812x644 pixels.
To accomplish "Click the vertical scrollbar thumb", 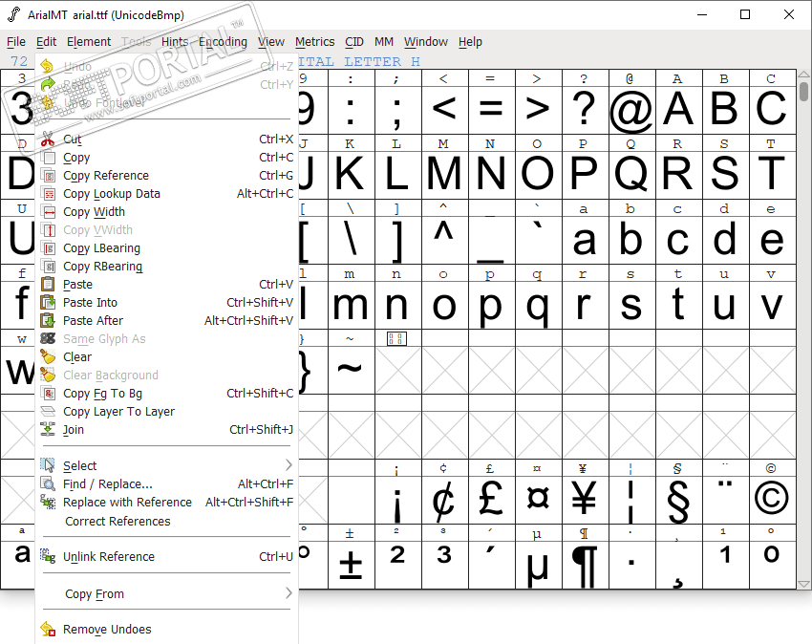I will click(x=803, y=91).
